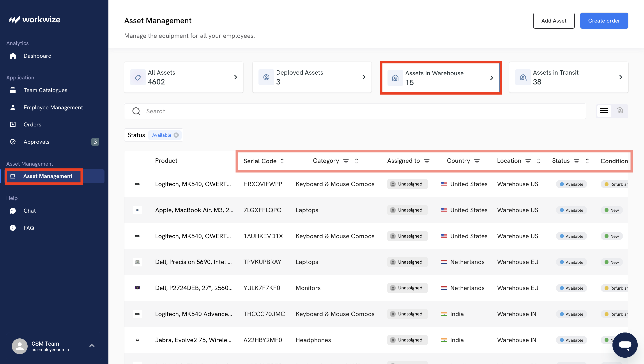Click New condition in TPVKUPBRAY row
This screenshot has height=364, width=644.
pyautogui.click(x=611, y=262)
